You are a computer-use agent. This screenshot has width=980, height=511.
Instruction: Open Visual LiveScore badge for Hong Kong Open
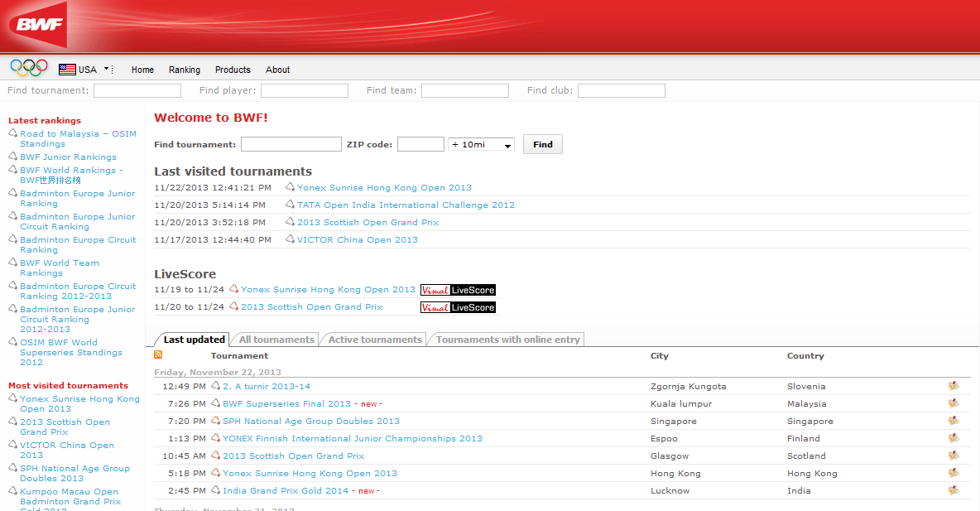458,290
